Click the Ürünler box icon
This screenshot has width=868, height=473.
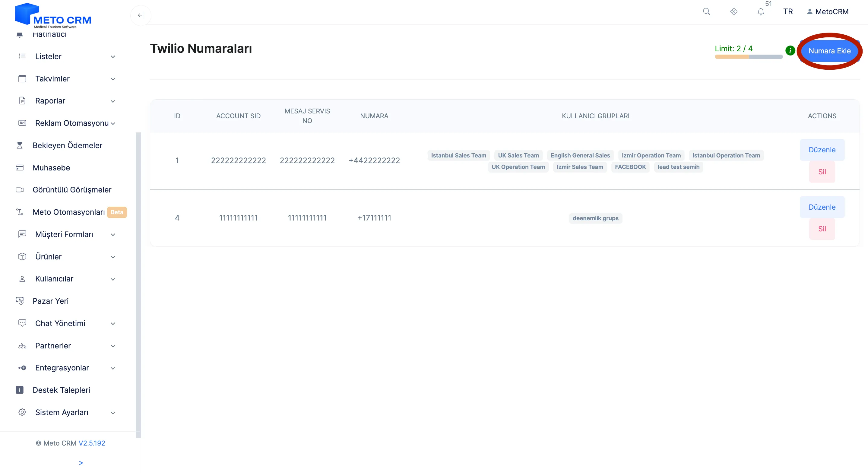[x=22, y=256]
